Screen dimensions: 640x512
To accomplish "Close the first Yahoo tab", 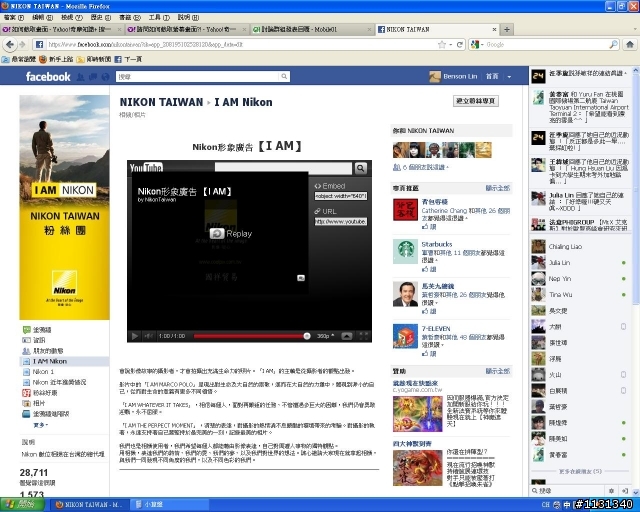I will (x=119, y=29).
